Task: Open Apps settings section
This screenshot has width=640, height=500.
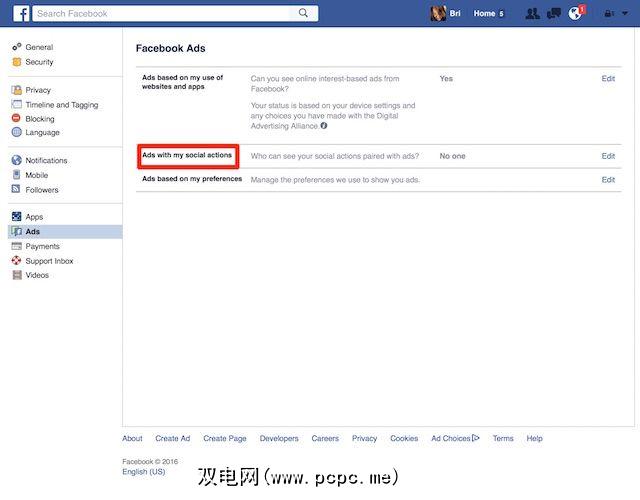Action: click(x=34, y=217)
